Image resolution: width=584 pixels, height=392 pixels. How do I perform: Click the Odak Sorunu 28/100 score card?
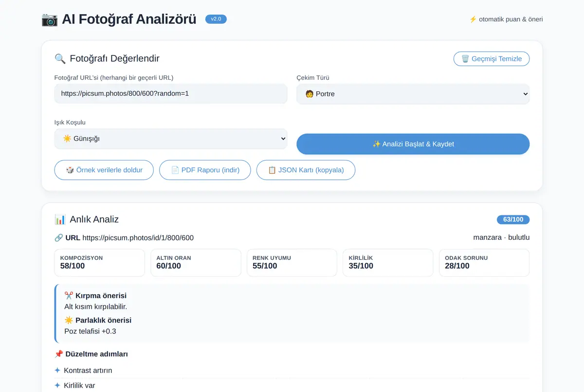(484, 263)
